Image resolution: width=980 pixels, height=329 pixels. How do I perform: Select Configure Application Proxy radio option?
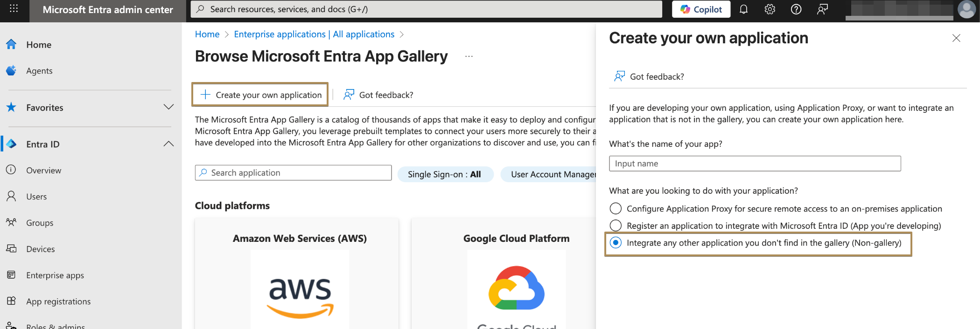point(616,209)
